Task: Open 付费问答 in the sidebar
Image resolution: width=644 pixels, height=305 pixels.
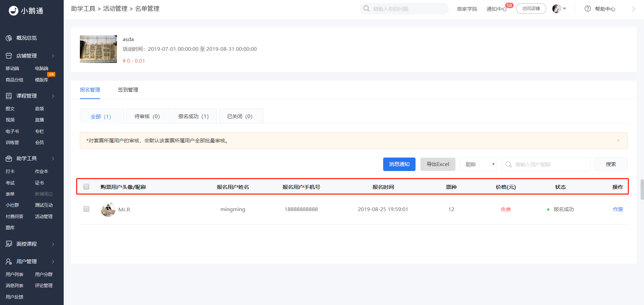Action: [x=14, y=216]
